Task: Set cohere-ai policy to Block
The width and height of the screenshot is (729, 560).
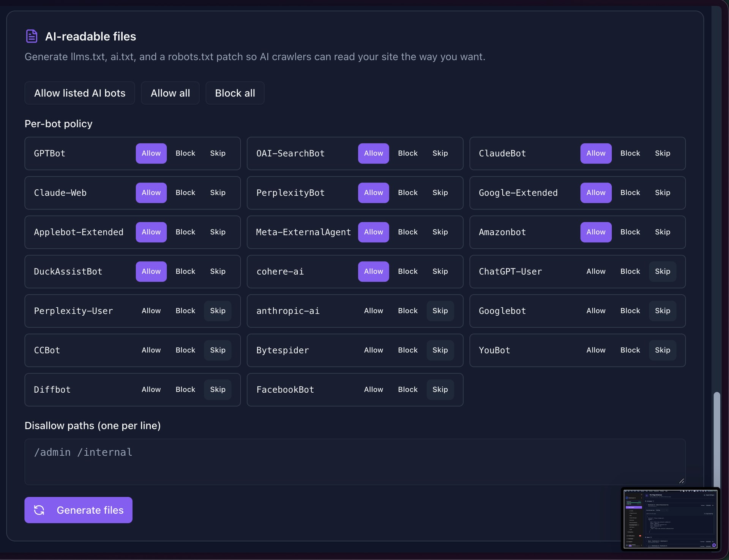Action: [x=408, y=272]
